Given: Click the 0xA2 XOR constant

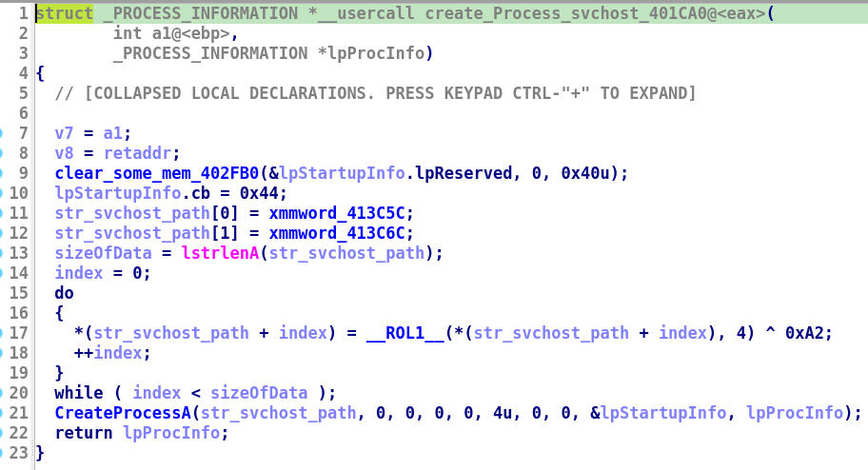Looking at the screenshot, I should 804,333.
